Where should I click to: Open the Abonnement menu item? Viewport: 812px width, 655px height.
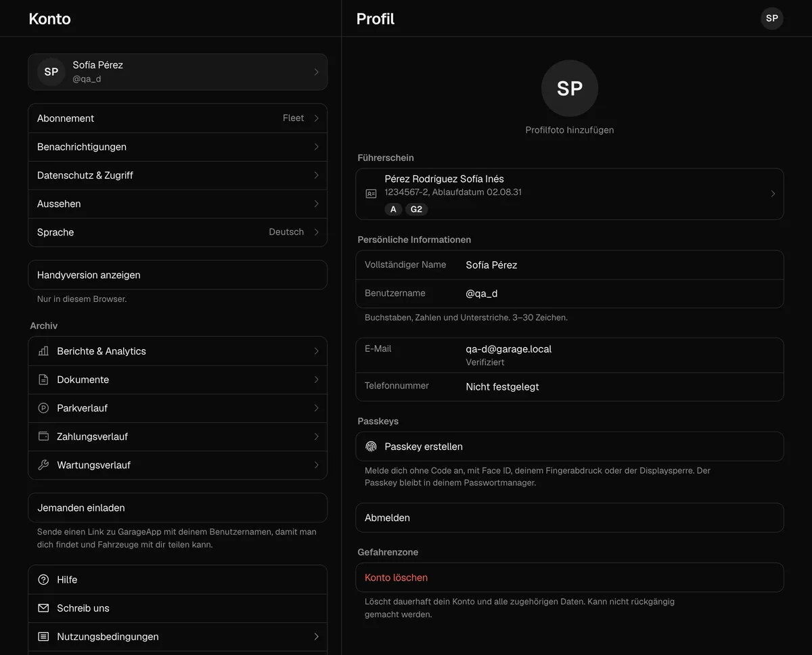pyautogui.click(x=177, y=118)
